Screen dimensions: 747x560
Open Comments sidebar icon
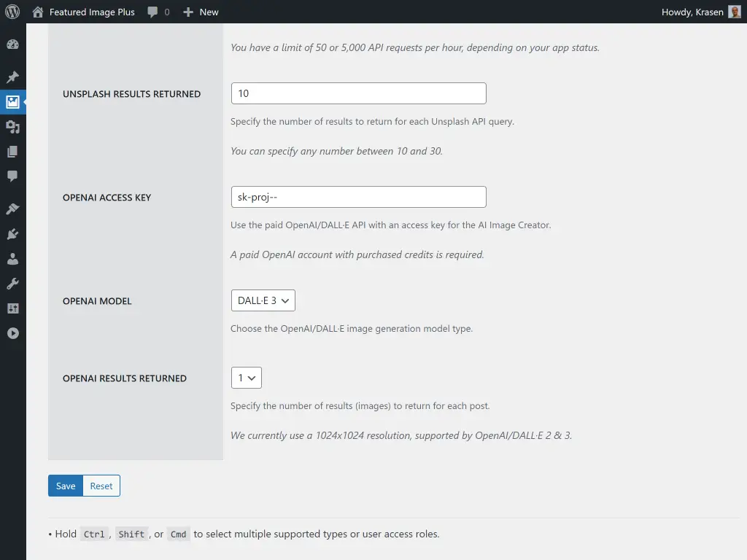pyautogui.click(x=13, y=176)
